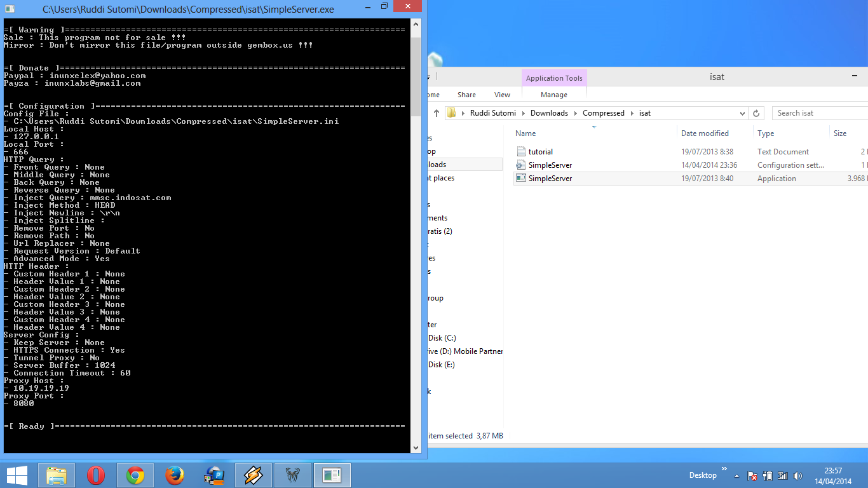Maximize the SimpleServer.exe console window
The width and height of the screenshot is (868, 488).
pos(384,6)
